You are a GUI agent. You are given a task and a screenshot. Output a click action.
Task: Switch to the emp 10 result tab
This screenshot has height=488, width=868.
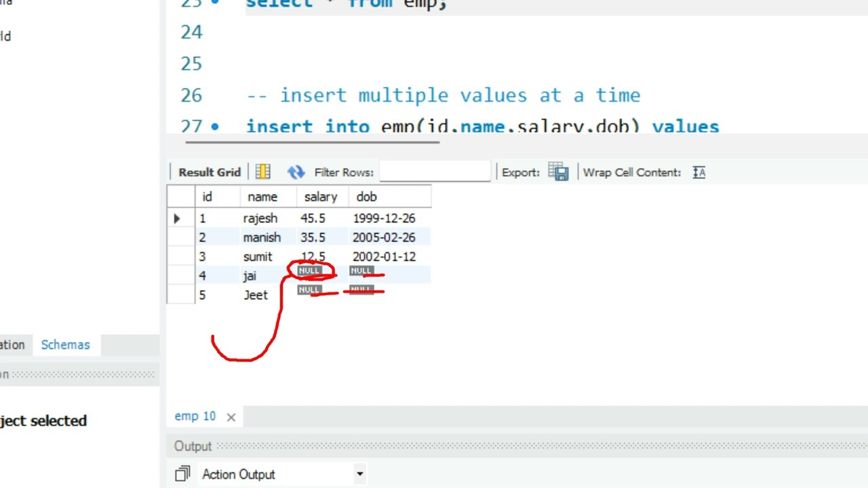click(195, 416)
